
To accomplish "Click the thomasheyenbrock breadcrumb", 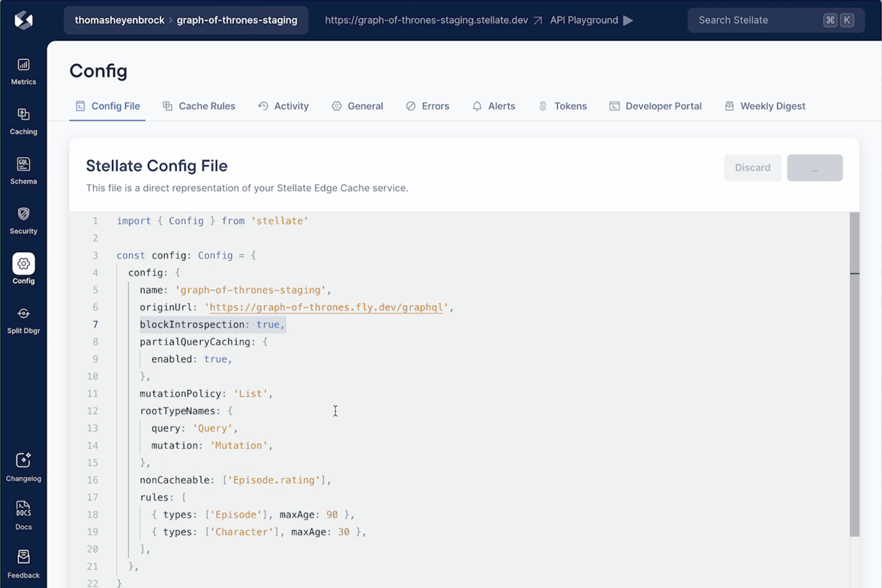I will coord(119,20).
